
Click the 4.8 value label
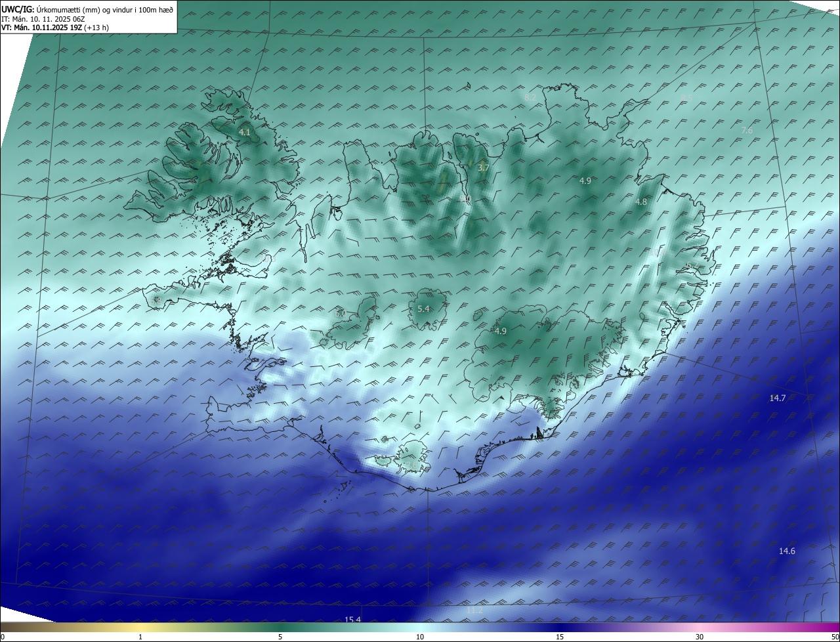click(x=641, y=202)
